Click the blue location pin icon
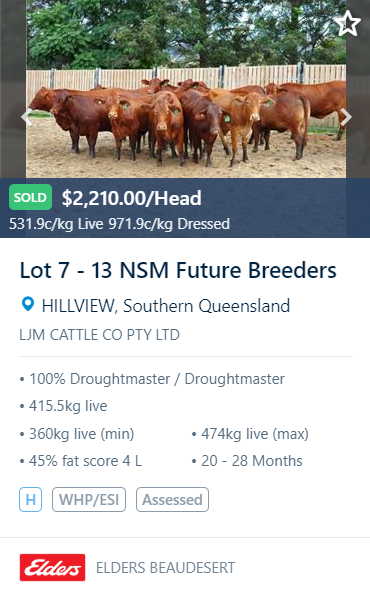The image size is (370, 597). pos(28,305)
